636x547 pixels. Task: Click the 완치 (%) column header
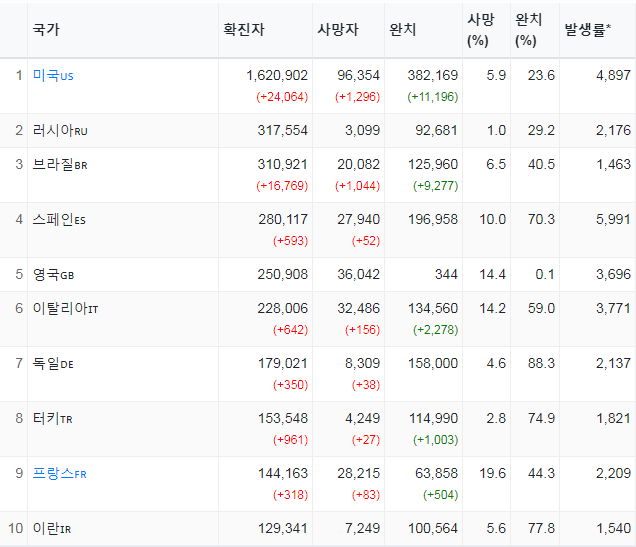[x=528, y=30]
